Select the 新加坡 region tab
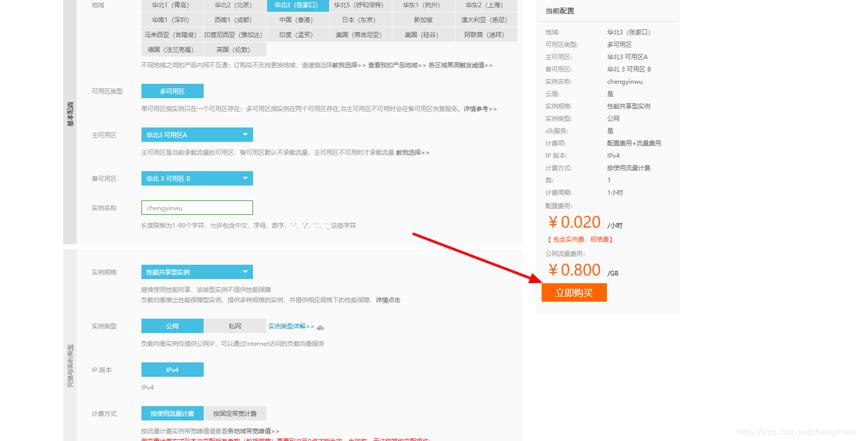This screenshot has height=441, width=860. (x=423, y=20)
